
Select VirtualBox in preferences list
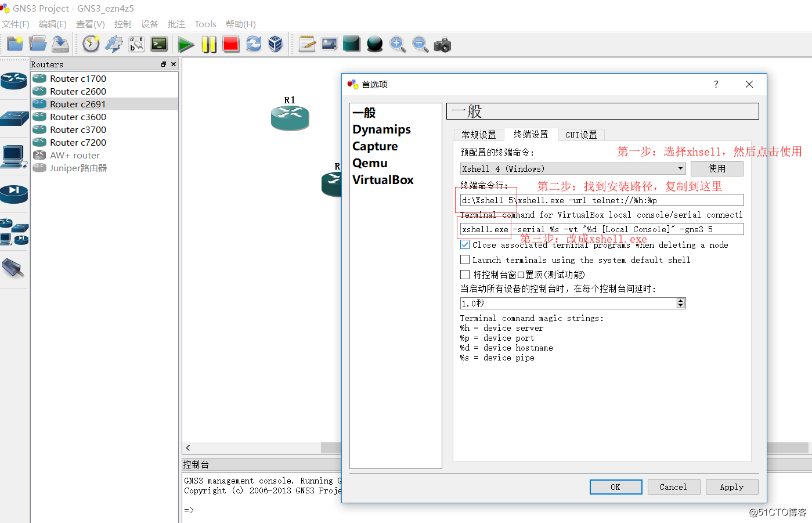click(383, 180)
